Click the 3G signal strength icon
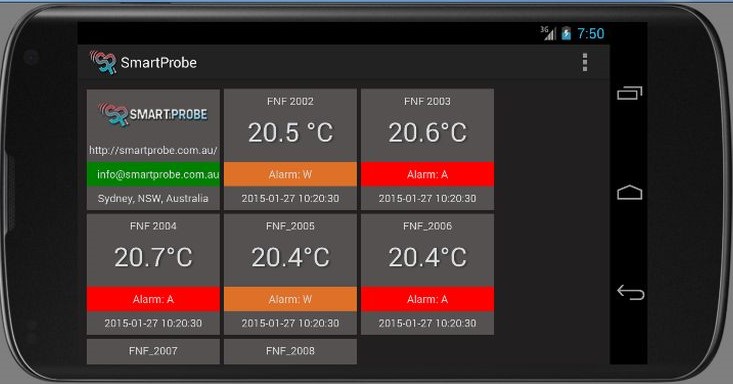 point(548,33)
